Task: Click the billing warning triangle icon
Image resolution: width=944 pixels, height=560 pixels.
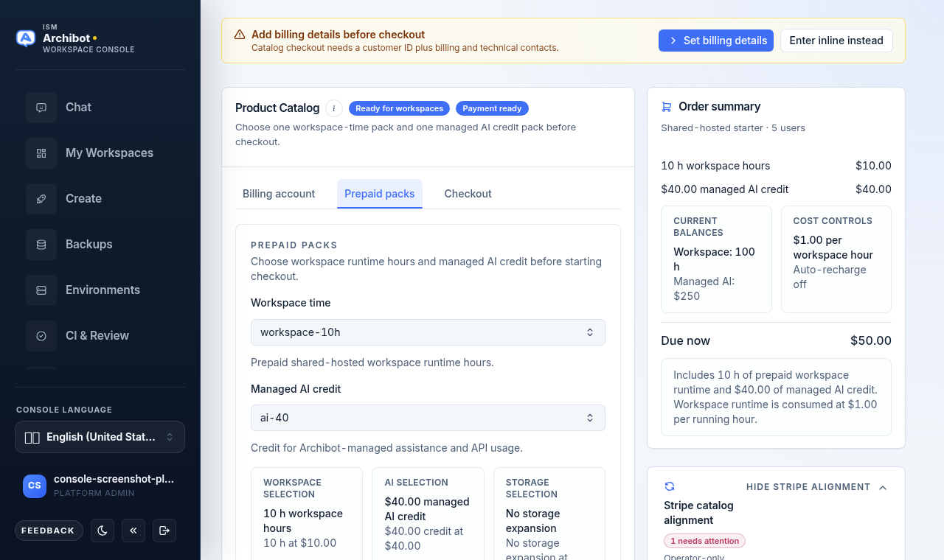Action: point(240,35)
